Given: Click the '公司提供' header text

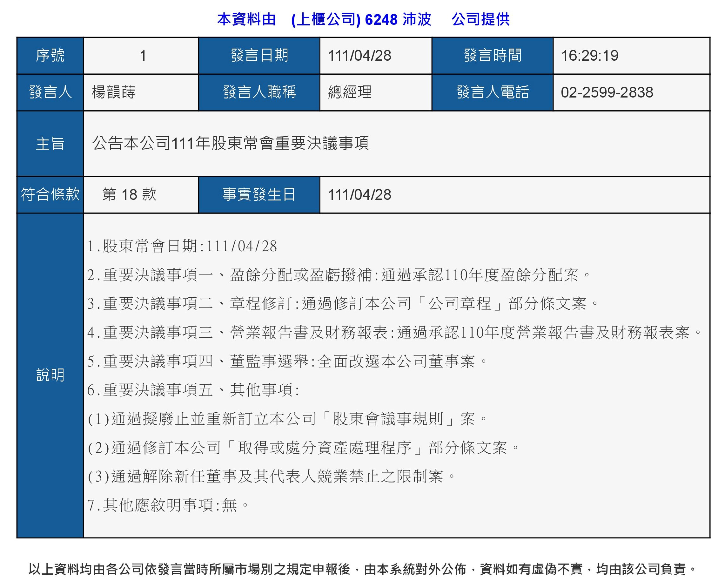Looking at the screenshot, I should [x=480, y=19].
